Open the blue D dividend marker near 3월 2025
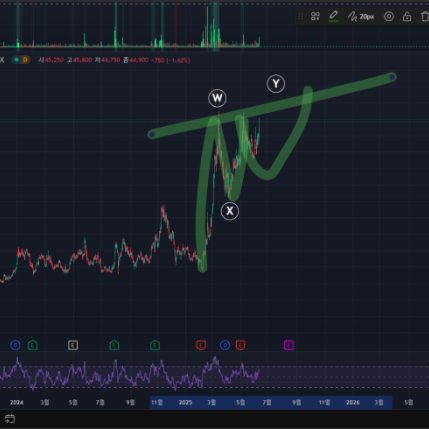The image size is (429, 429). [x=225, y=345]
